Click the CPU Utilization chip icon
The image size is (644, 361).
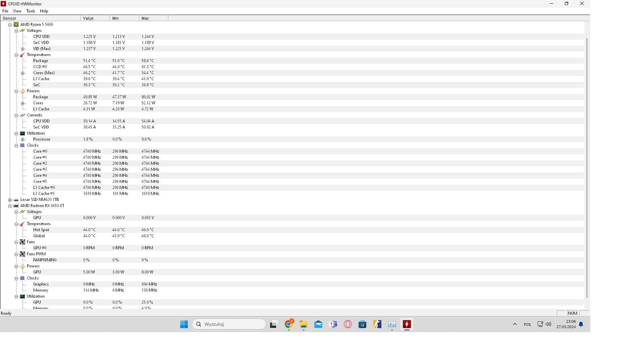(22, 133)
